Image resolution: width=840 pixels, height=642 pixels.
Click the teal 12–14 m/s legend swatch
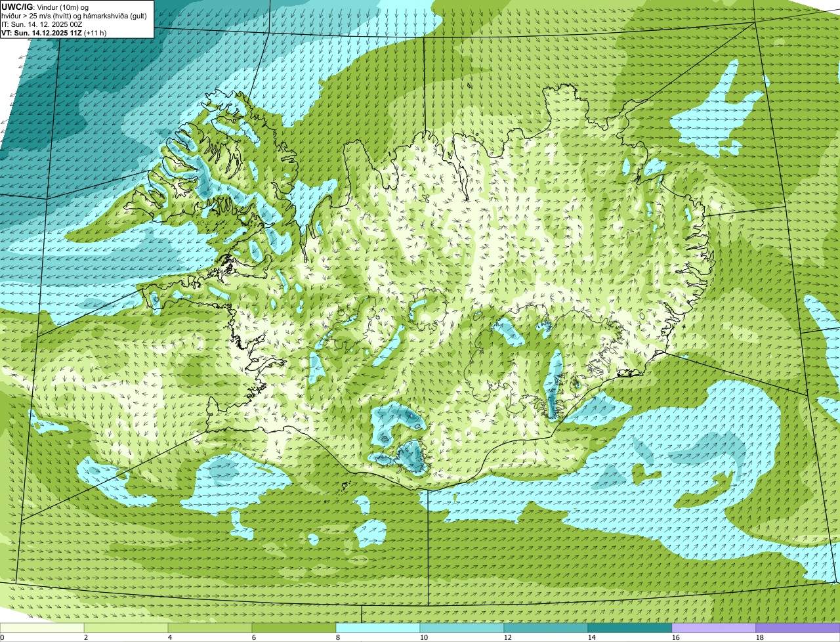coord(546,628)
